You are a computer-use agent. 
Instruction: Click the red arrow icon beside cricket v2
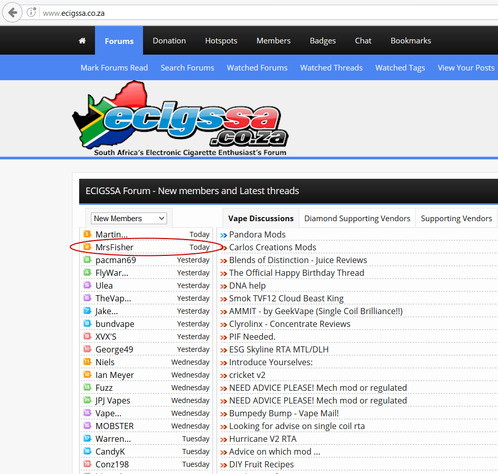(x=223, y=376)
